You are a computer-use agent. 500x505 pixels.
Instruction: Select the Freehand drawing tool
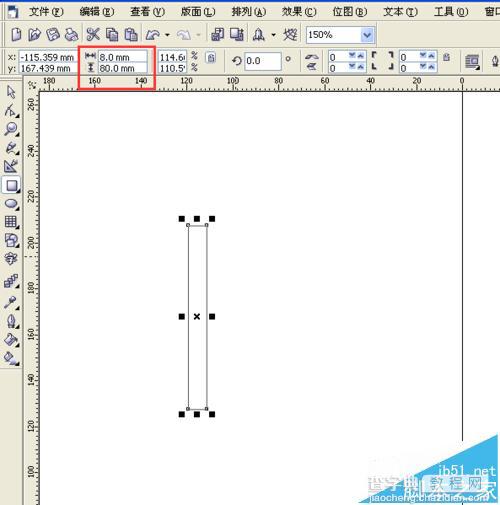(x=11, y=148)
